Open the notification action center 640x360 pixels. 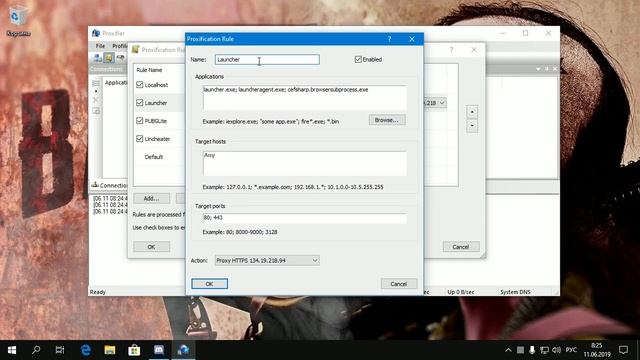click(x=623, y=350)
